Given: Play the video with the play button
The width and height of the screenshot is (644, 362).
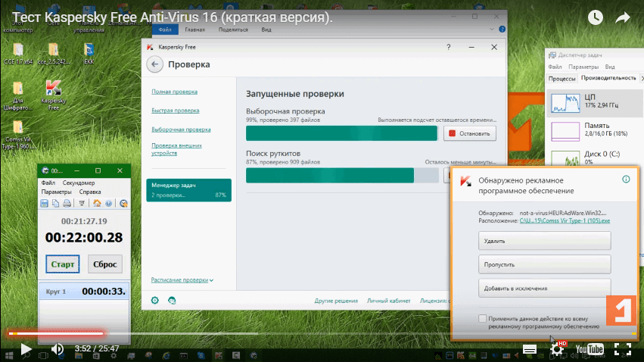Looking at the screenshot, I should pyautogui.click(x=26, y=349).
